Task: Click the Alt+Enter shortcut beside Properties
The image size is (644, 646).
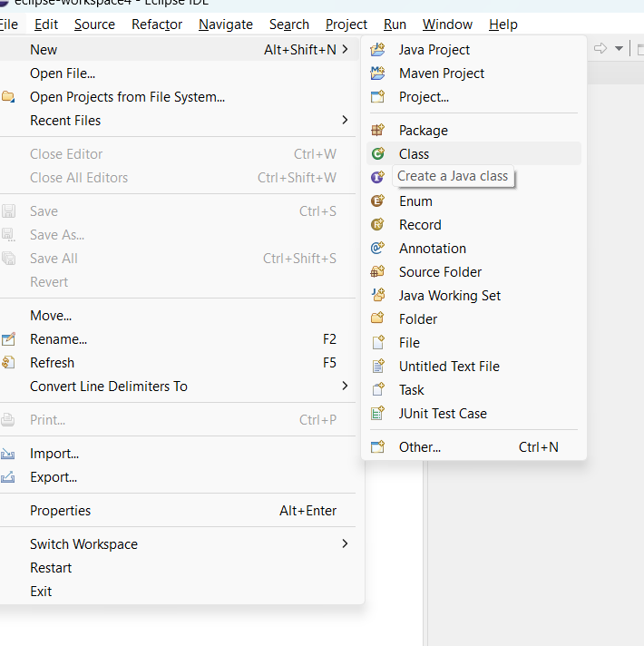Action: click(x=307, y=511)
